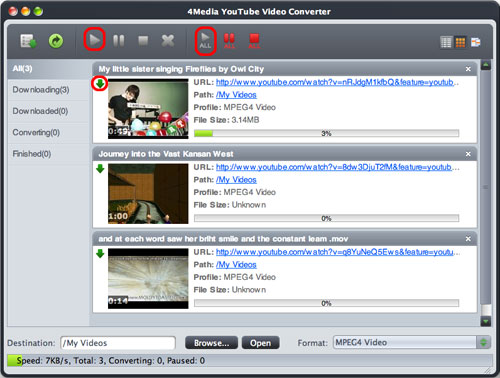Click the green download arrow of the constant leam task
The width and height of the screenshot is (500, 378).
pyautogui.click(x=100, y=254)
